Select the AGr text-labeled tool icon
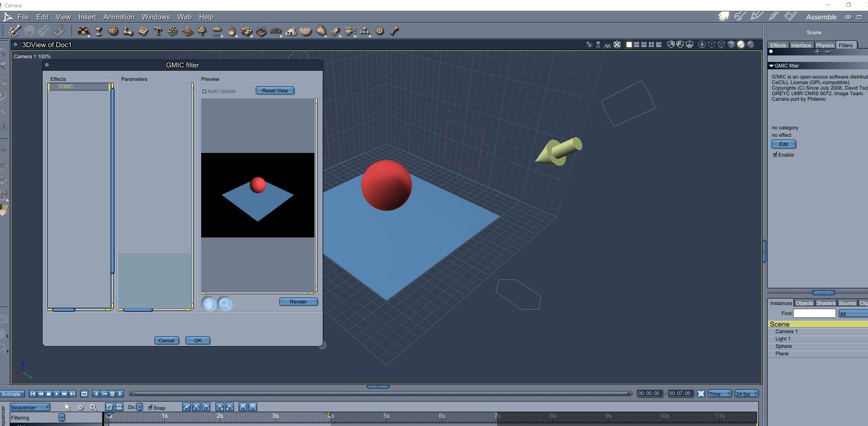The height and width of the screenshot is (426, 868). tap(276, 31)
